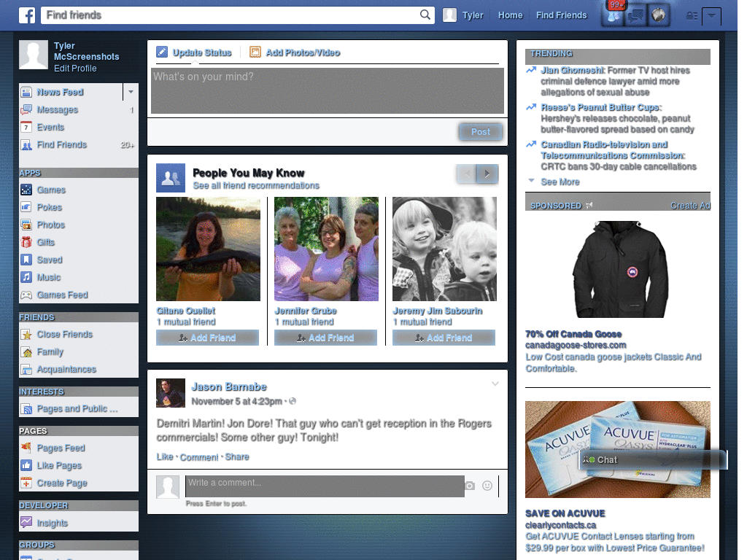Open friend requests icon with 99+ badge
This screenshot has width=747, height=560.
point(614,16)
